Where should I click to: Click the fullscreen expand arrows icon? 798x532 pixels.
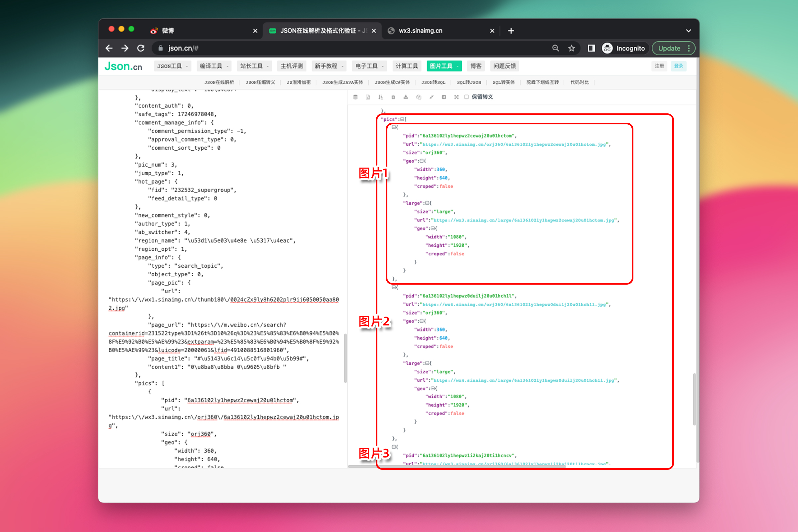tap(456, 97)
